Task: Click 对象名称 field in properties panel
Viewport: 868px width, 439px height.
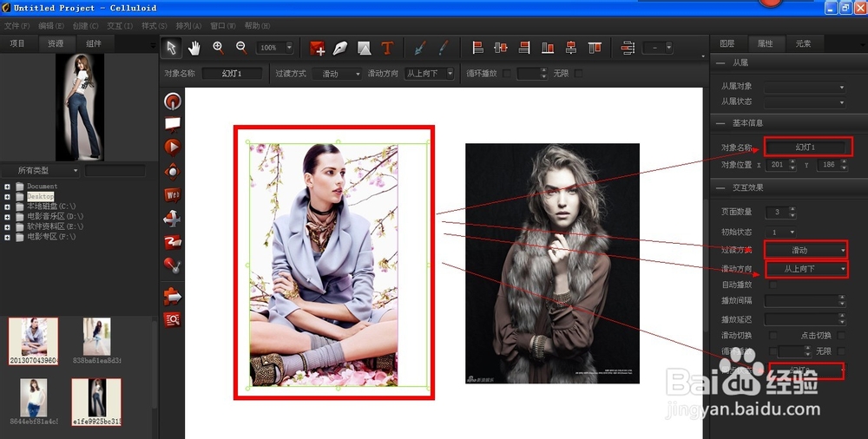Action: pyautogui.click(x=806, y=147)
